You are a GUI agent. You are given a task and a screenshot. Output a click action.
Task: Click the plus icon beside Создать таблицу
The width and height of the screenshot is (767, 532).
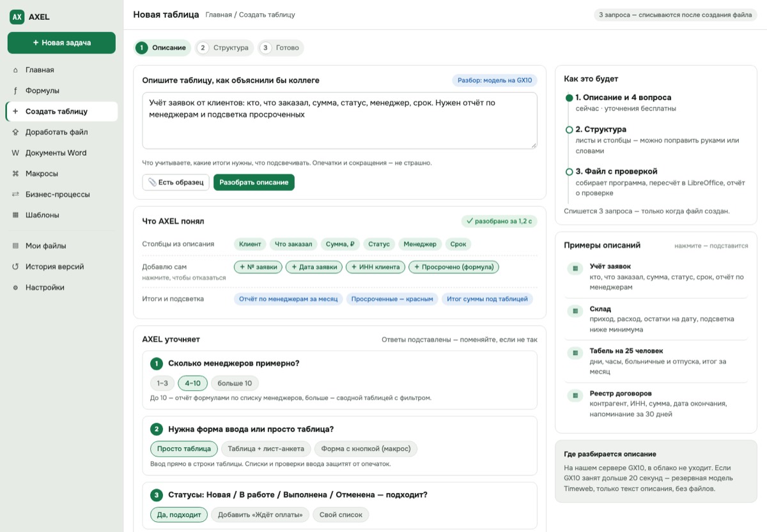click(x=15, y=111)
